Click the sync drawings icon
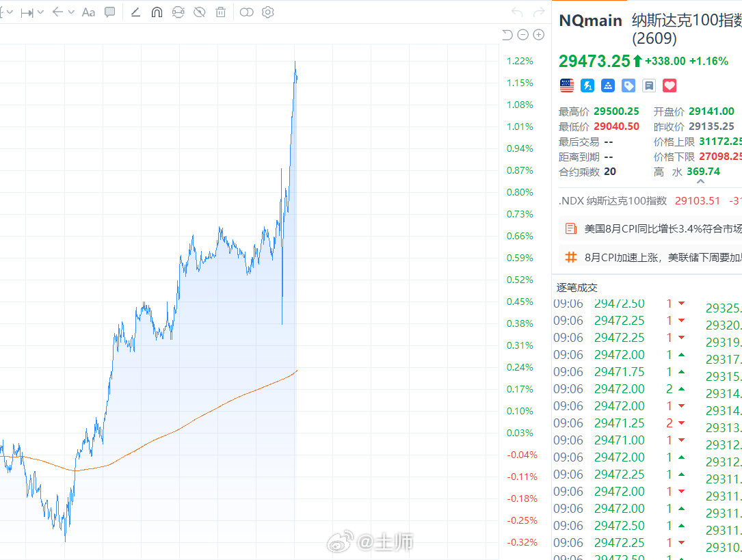This screenshot has width=742, height=560. [x=178, y=12]
